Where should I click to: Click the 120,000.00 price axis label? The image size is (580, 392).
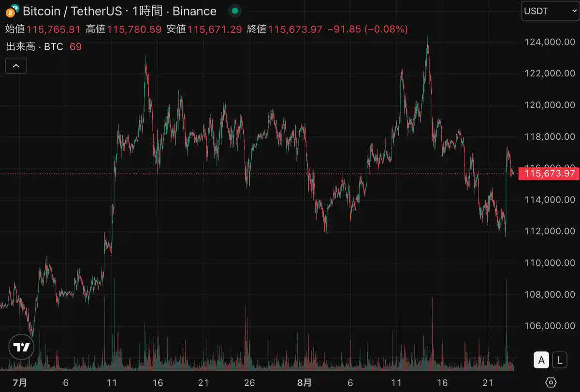click(550, 105)
